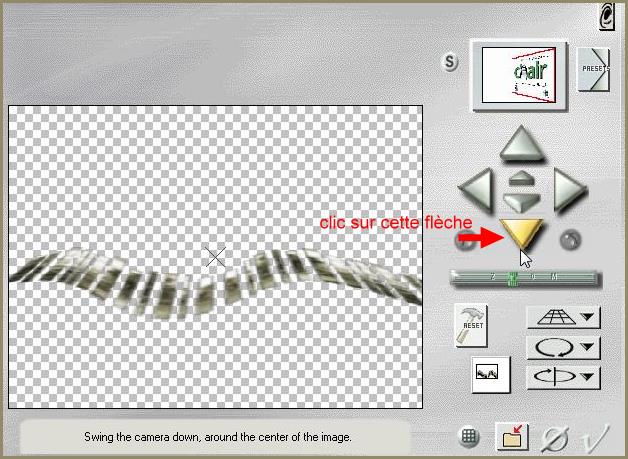The image size is (628, 459).
Task: Click the swing camera left arrow
Action: point(476,188)
